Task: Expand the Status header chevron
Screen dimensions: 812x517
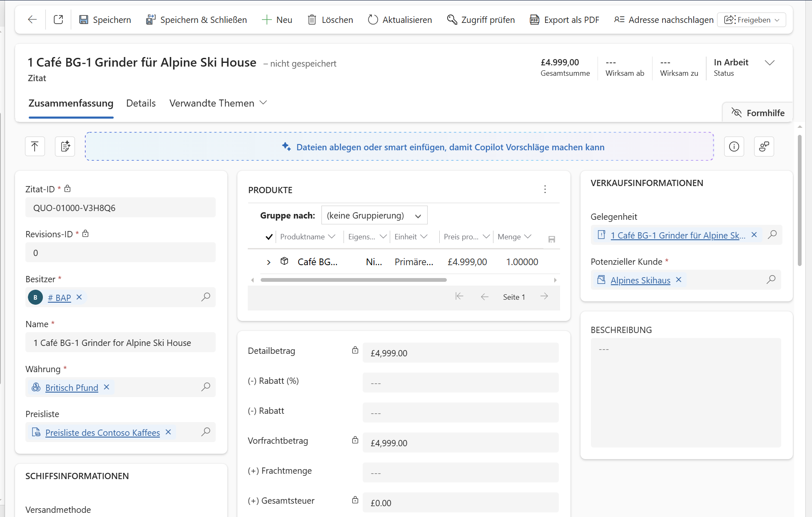Action: (770, 63)
